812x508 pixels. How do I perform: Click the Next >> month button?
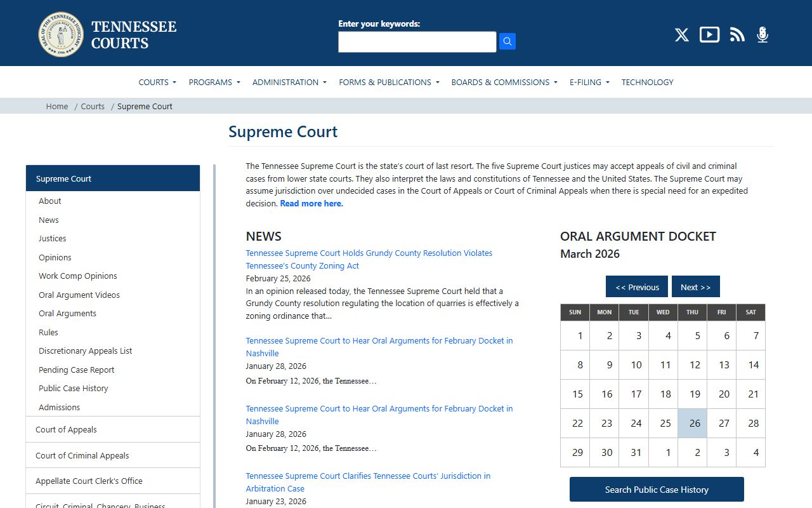tap(696, 286)
